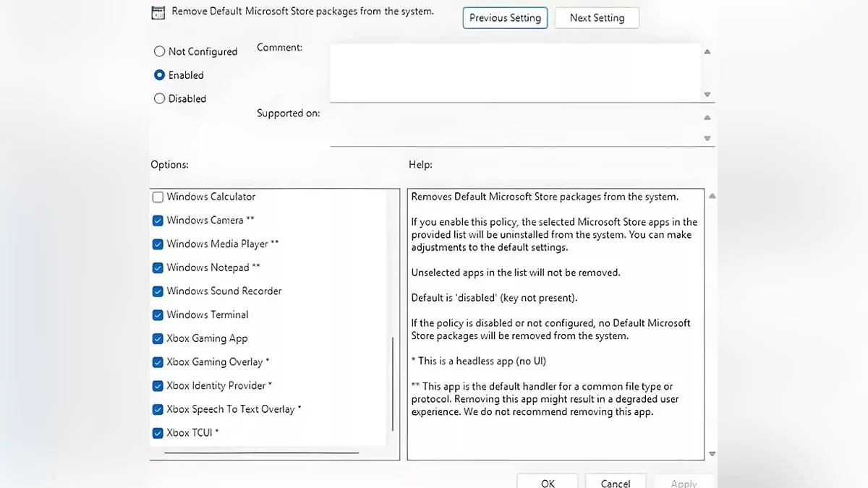Check the Windows Calculator checkbox
This screenshot has width=868, height=488.
tap(158, 197)
